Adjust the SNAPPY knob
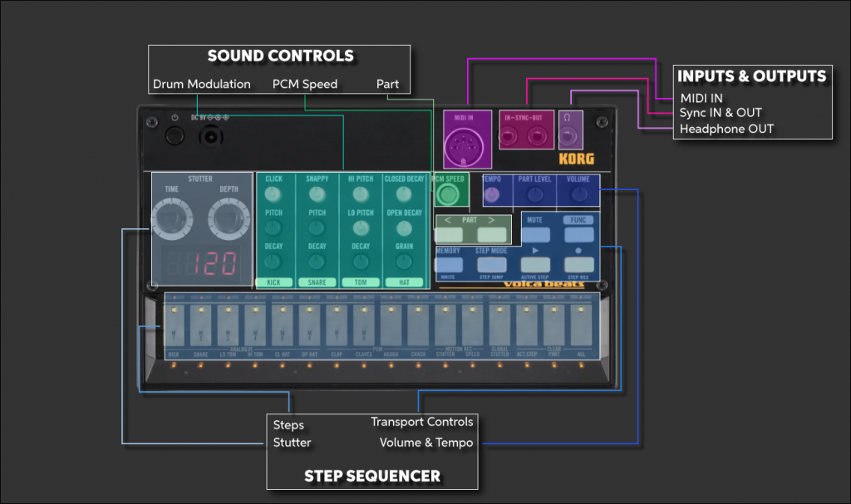The width and height of the screenshot is (851, 504). (x=317, y=194)
